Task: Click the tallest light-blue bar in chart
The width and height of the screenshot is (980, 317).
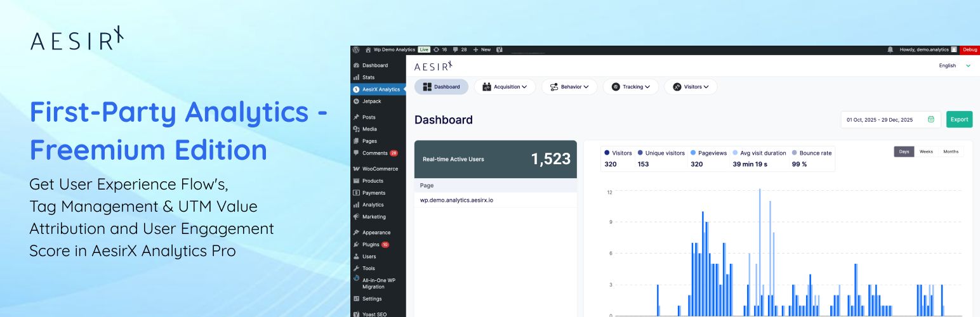Action: [760, 252]
